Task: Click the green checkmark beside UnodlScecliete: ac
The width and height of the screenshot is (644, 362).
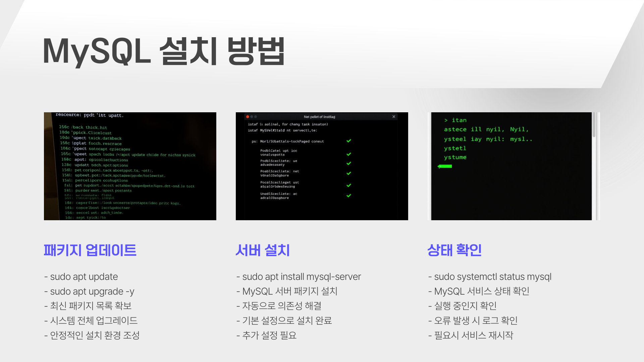Action: click(x=349, y=195)
